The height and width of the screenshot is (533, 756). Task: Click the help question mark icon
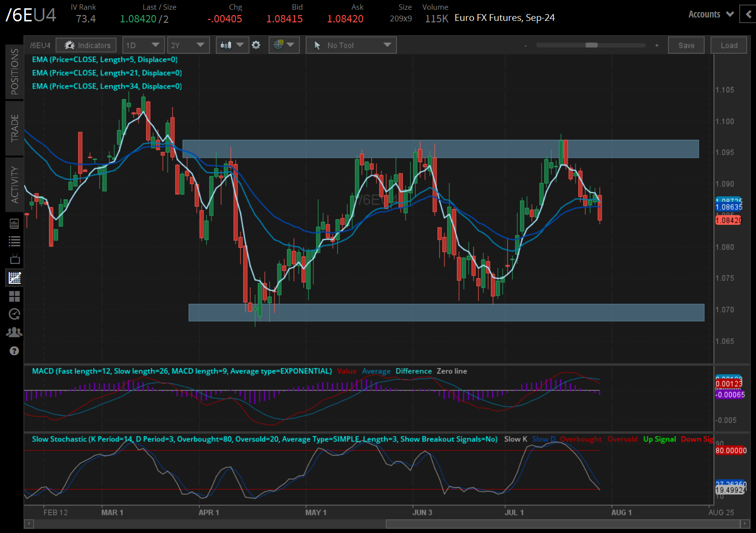(x=14, y=351)
